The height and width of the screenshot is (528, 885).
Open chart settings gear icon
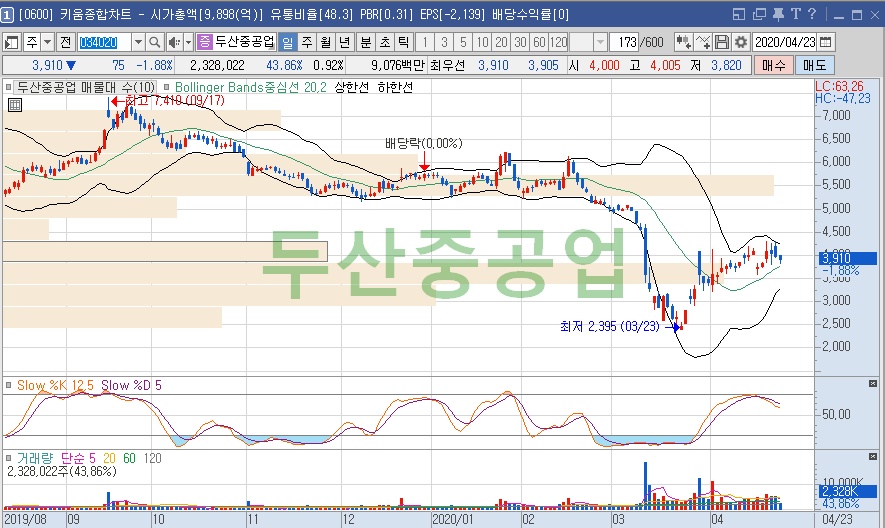pyautogui.click(x=741, y=42)
